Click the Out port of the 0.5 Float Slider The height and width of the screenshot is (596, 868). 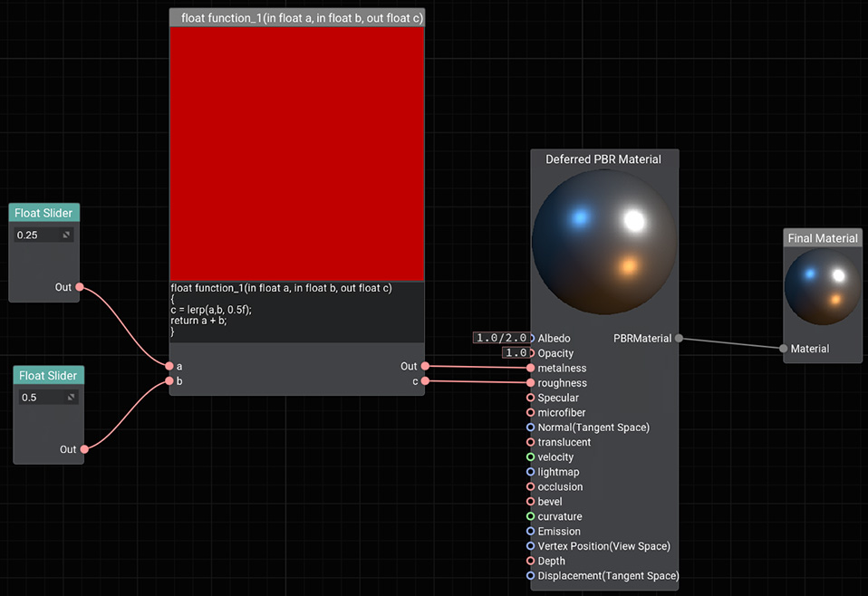(84, 449)
